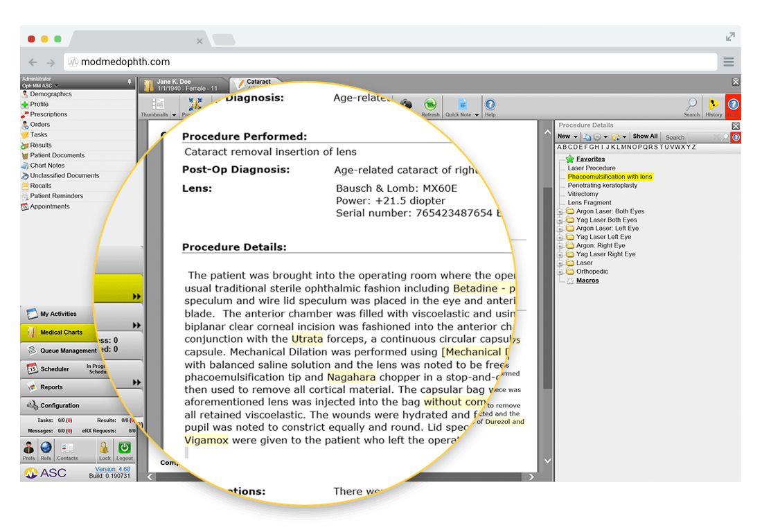Click the copy icon in Procedure Details toolbar
The image size is (762, 532).
(x=587, y=137)
